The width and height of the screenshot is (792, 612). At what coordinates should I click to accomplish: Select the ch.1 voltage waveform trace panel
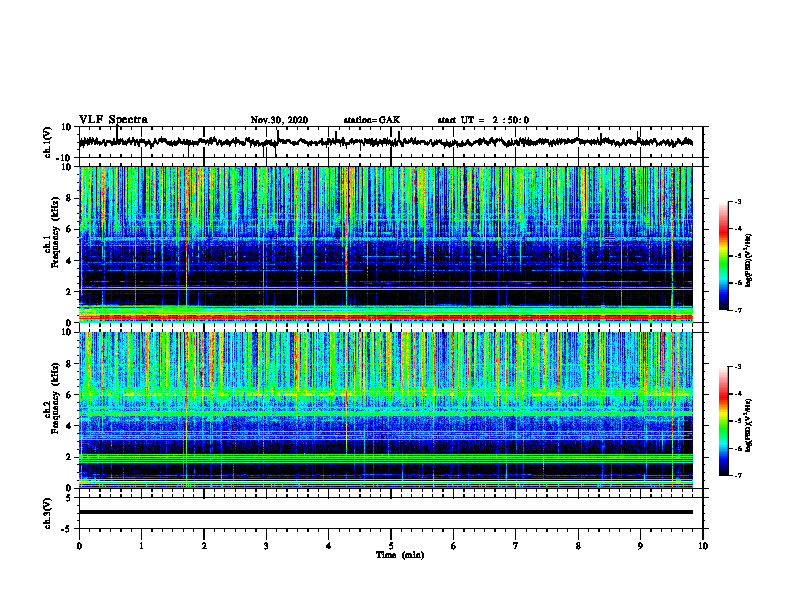(390, 142)
